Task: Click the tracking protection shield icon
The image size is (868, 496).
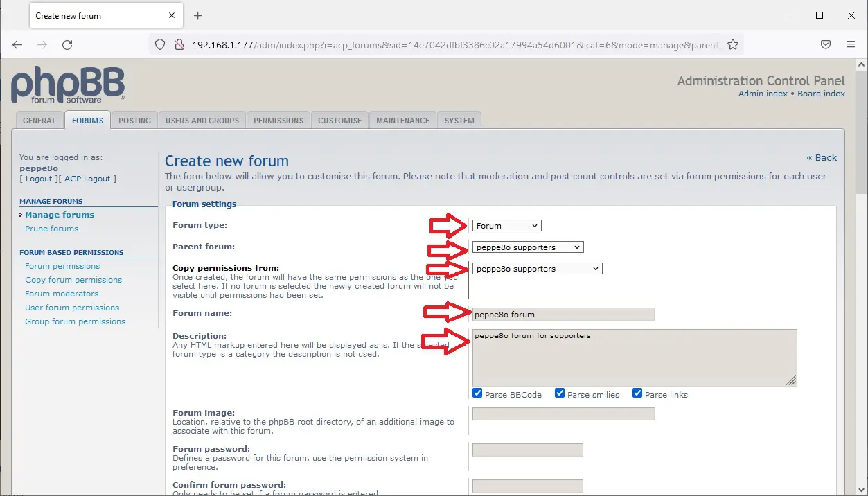Action: tap(160, 44)
